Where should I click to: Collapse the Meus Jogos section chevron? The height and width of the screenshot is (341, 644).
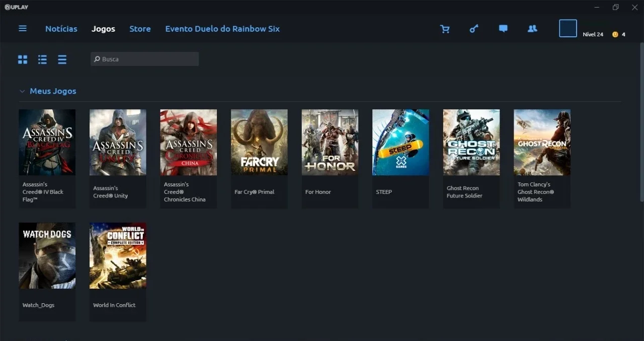22,91
